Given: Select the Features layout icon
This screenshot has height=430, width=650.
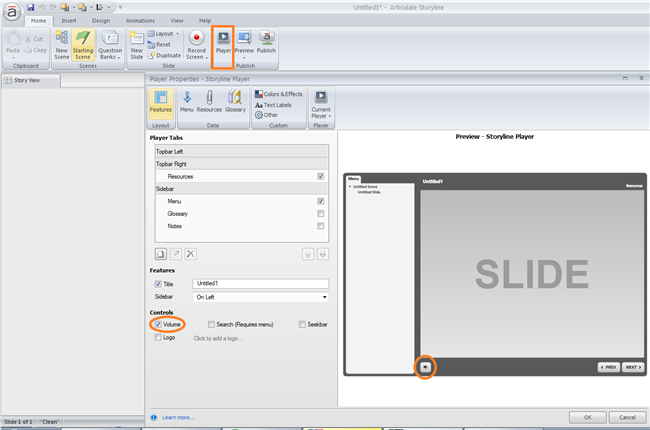Looking at the screenshot, I should (161, 102).
